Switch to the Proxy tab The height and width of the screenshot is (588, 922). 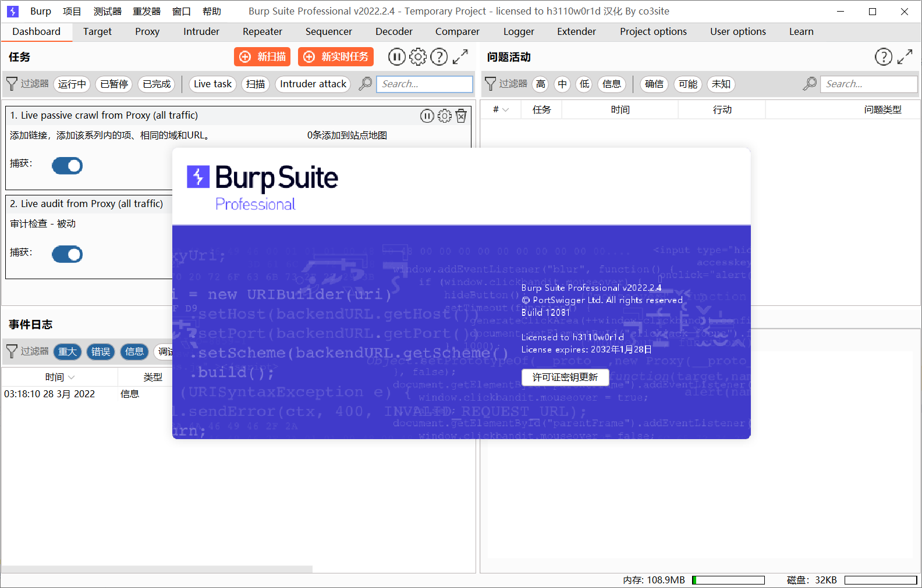pyautogui.click(x=147, y=31)
